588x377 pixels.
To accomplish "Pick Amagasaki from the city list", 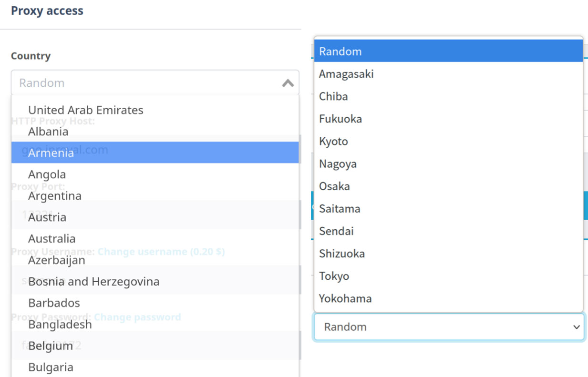I will click(x=346, y=74).
